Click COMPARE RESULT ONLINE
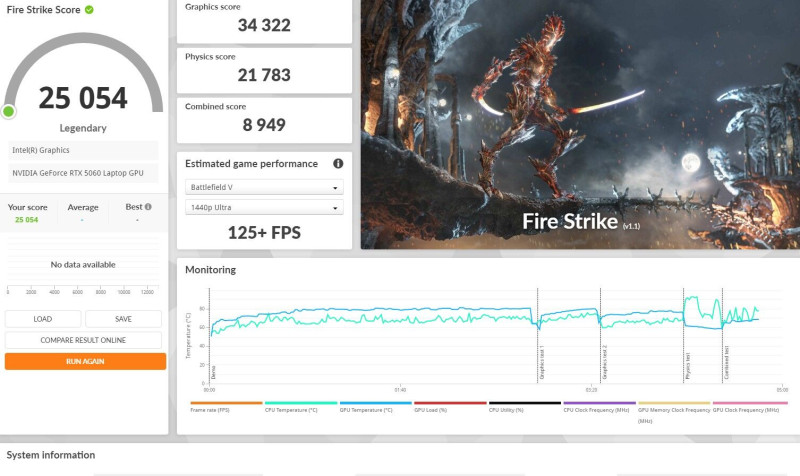The width and height of the screenshot is (800, 476). coord(83,340)
